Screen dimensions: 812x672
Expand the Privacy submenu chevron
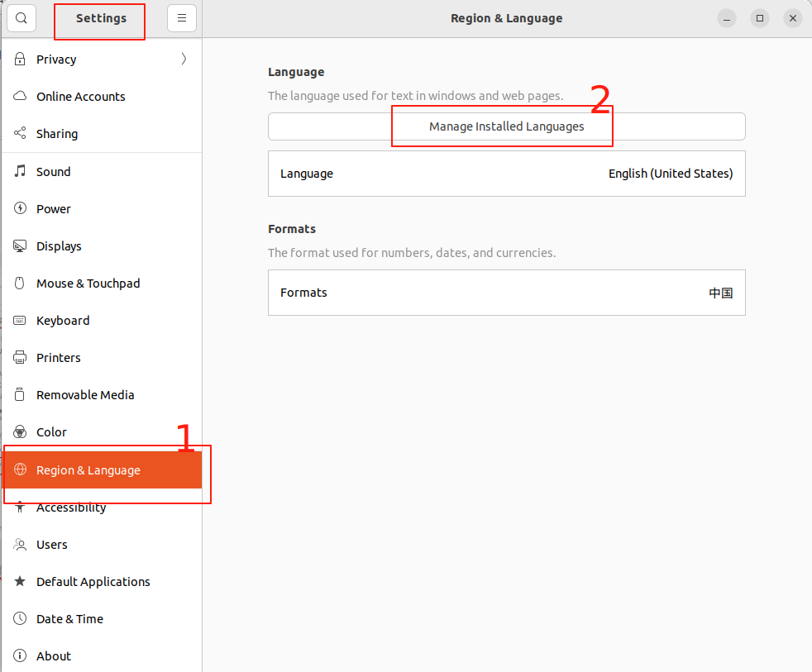pos(184,59)
